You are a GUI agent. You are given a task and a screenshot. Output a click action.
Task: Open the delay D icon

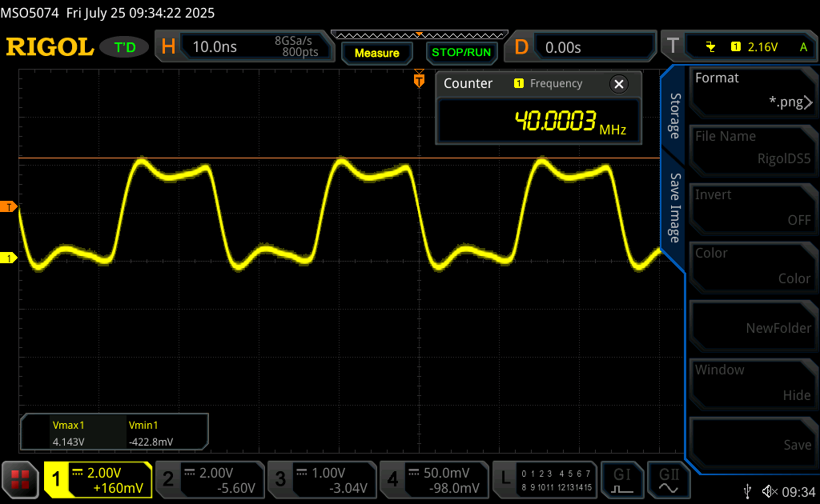(x=521, y=47)
